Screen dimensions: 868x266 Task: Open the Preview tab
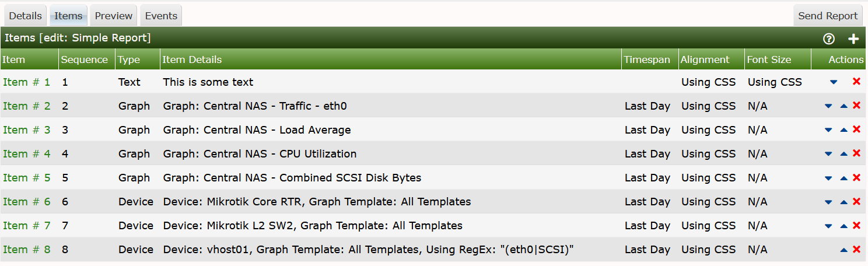[x=114, y=16]
